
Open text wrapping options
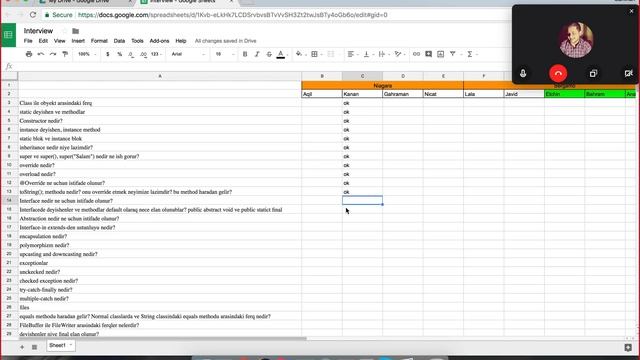pos(382,54)
